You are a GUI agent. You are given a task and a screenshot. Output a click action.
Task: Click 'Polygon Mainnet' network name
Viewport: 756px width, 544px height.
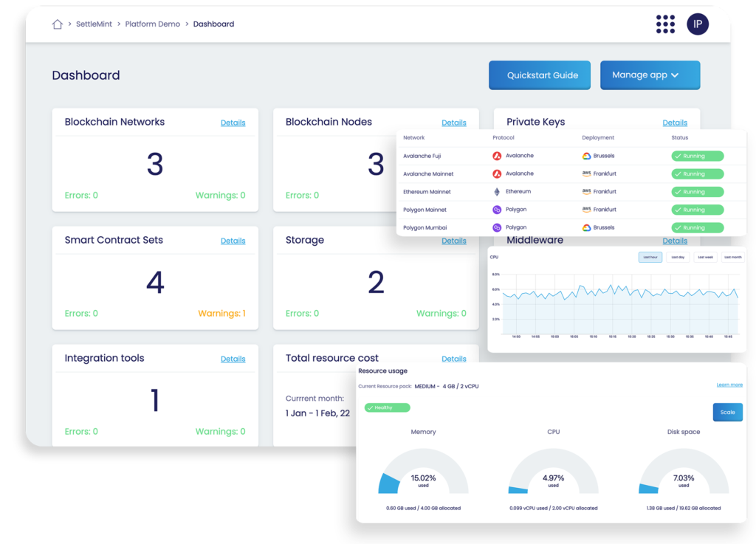click(425, 210)
